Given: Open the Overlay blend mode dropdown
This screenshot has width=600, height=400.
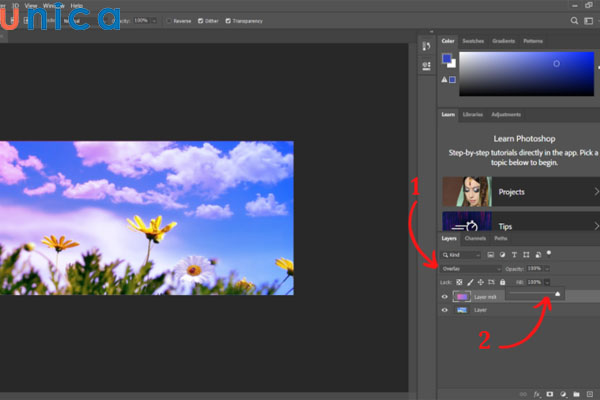Looking at the screenshot, I should (470, 269).
